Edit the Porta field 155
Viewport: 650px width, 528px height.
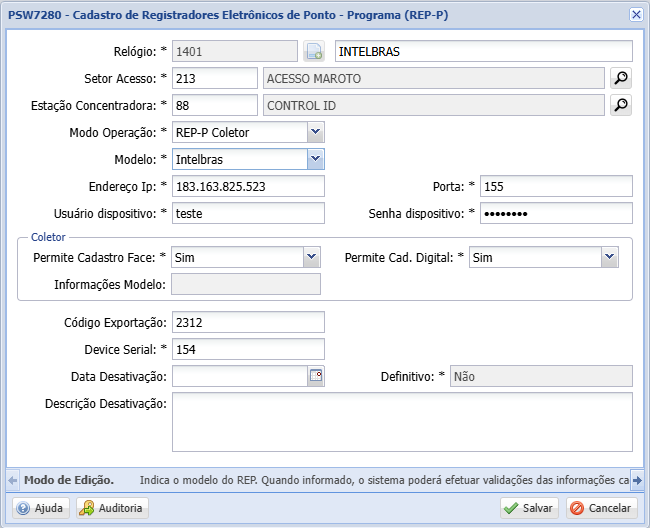click(556, 186)
